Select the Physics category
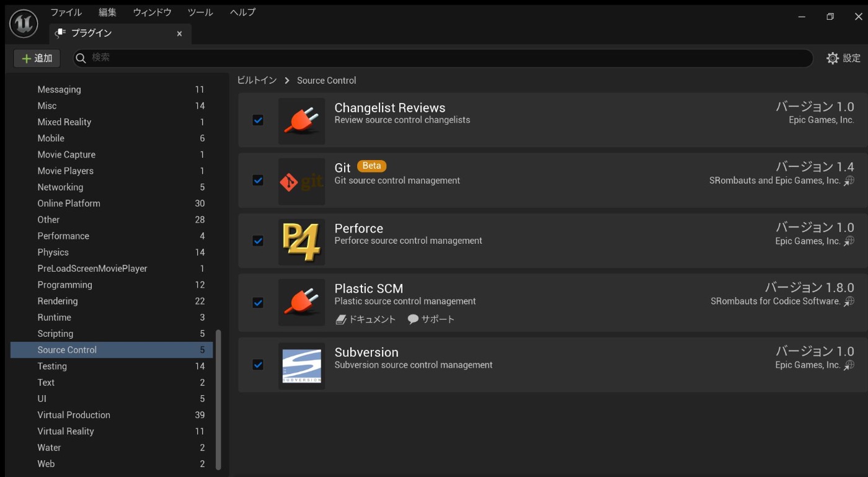 click(112, 252)
